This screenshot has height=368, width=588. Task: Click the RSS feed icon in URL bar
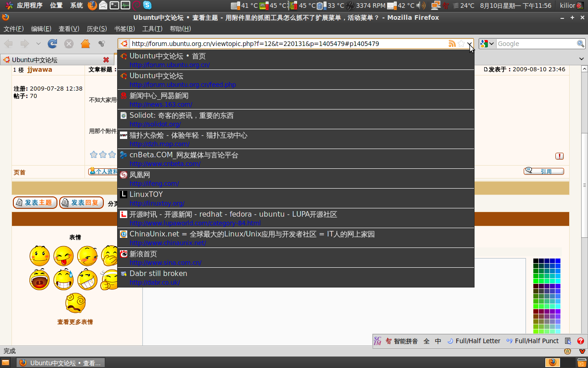[452, 44]
